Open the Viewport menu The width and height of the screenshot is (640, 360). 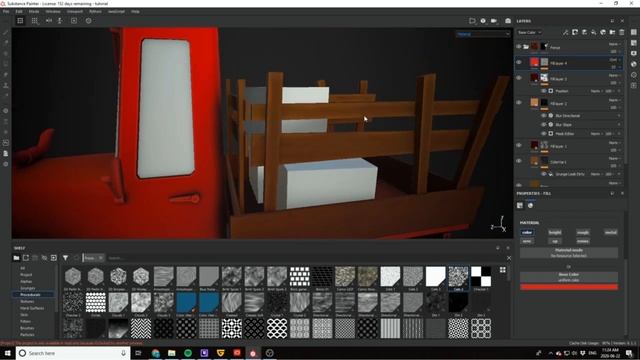pyautogui.click(x=75, y=11)
